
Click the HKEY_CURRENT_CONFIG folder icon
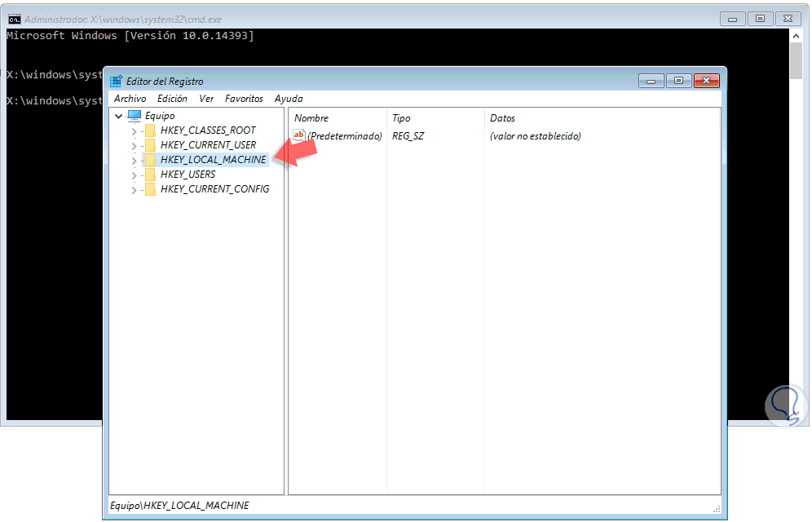pyautogui.click(x=150, y=189)
